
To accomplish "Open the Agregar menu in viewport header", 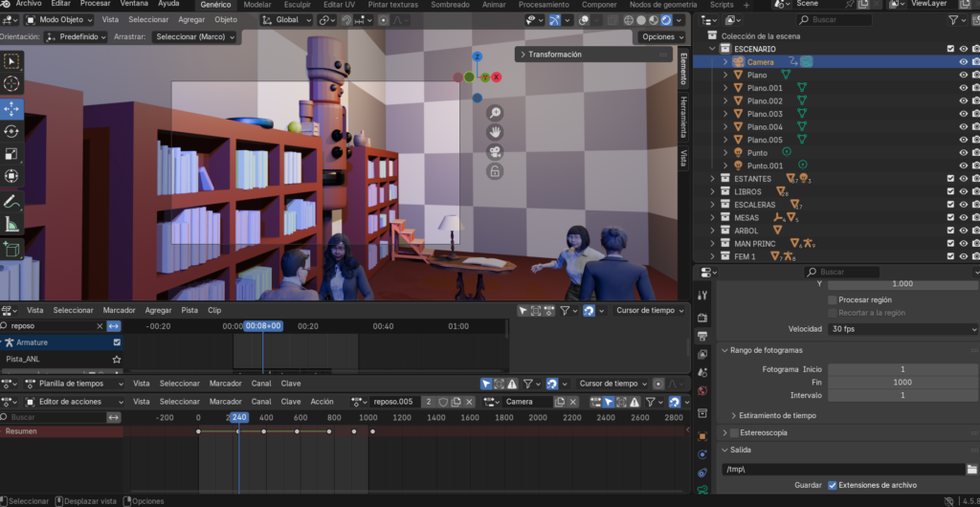I will tap(191, 20).
